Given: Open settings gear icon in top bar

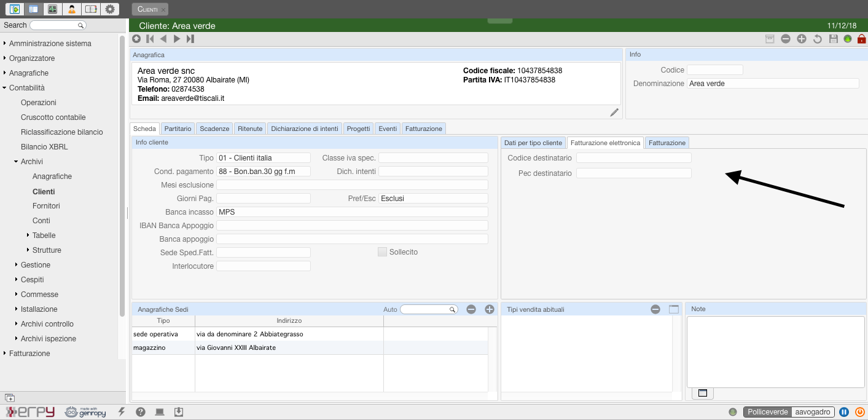Looking at the screenshot, I should click(110, 9).
